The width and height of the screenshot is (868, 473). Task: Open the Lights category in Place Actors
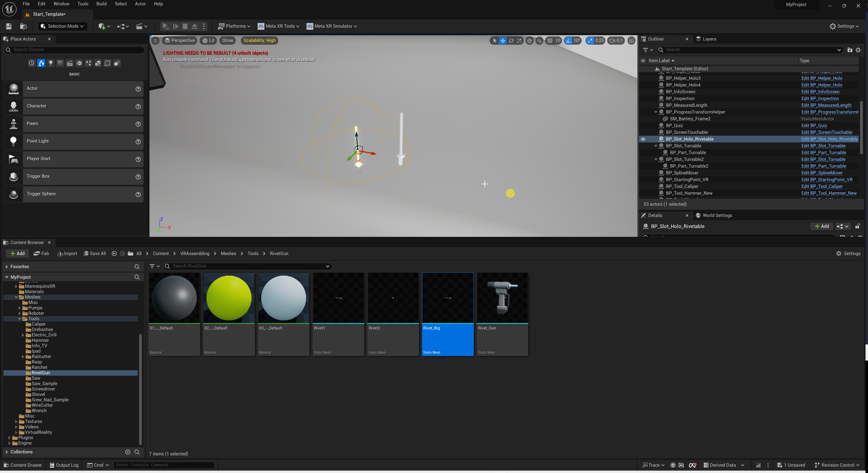[x=50, y=63]
